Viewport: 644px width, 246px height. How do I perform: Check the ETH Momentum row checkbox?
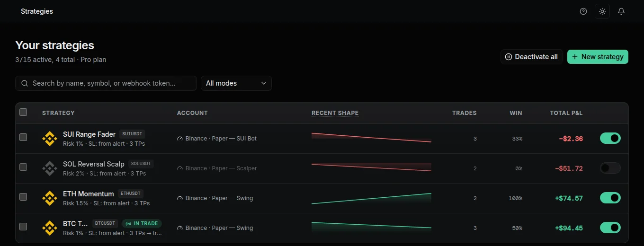click(x=23, y=197)
